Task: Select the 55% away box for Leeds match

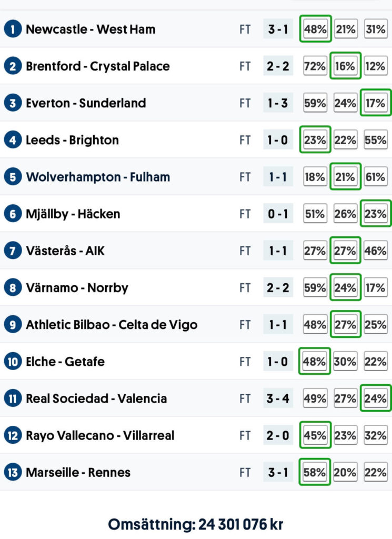Action: (x=376, y=140)
